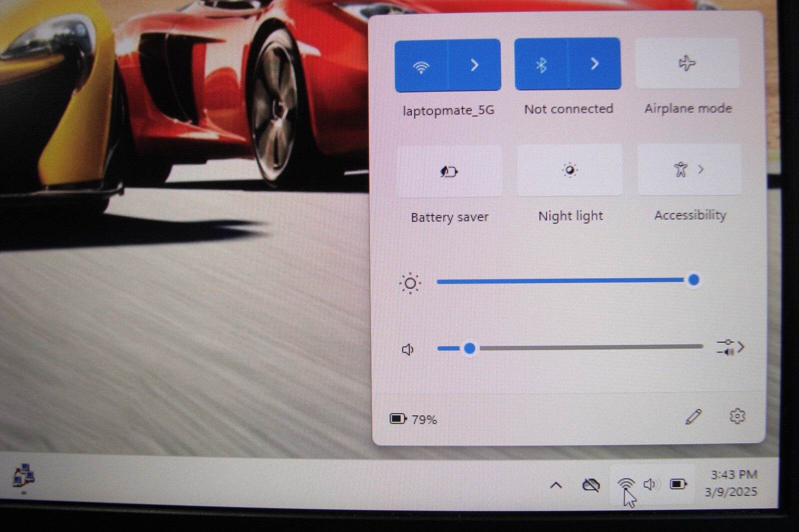Screen dimensions: 799x532
Task: Enable Night light
Action: click(570, 171)
